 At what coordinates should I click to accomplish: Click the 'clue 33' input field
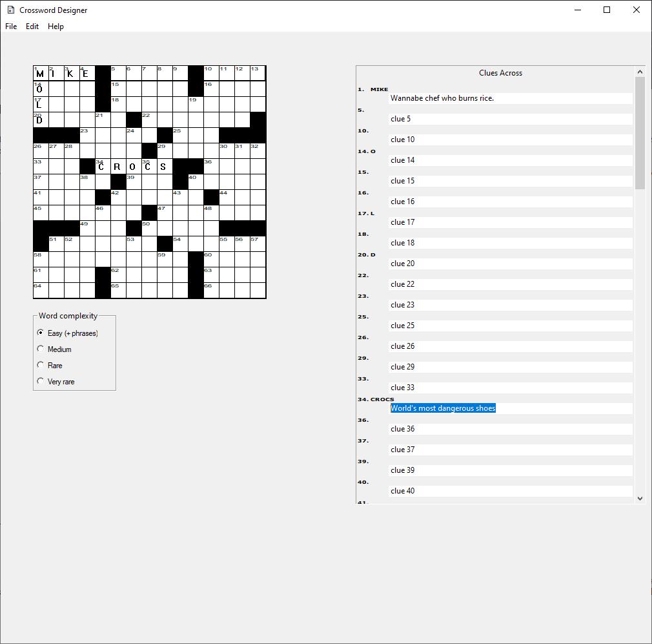point(511,388)
